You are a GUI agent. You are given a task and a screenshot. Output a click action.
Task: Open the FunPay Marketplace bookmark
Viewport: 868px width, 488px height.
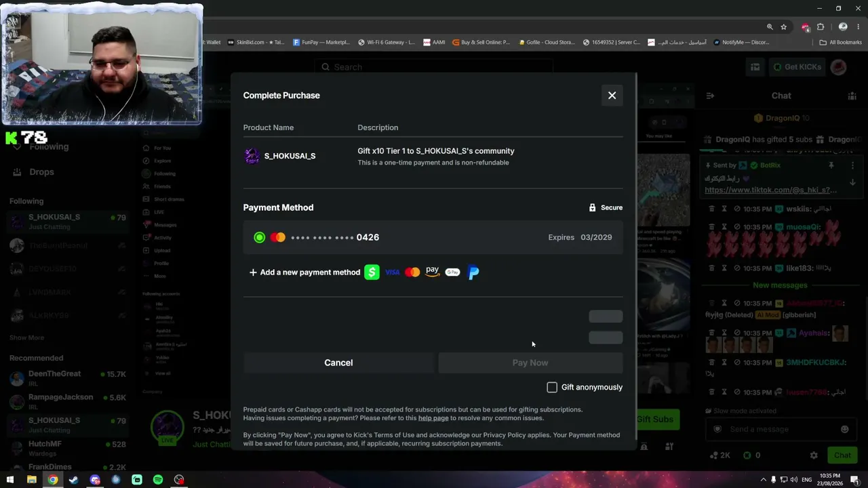click(x=321, y=42)
